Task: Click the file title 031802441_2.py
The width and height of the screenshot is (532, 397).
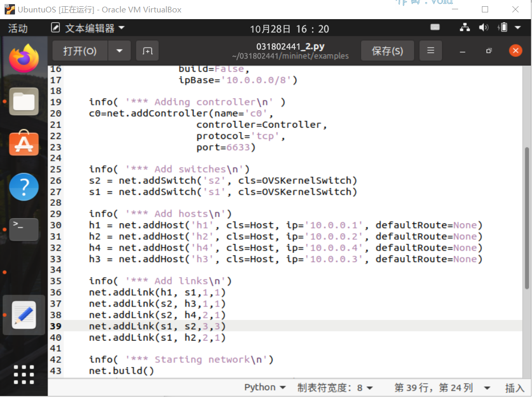Action: [x=290, y=46]
